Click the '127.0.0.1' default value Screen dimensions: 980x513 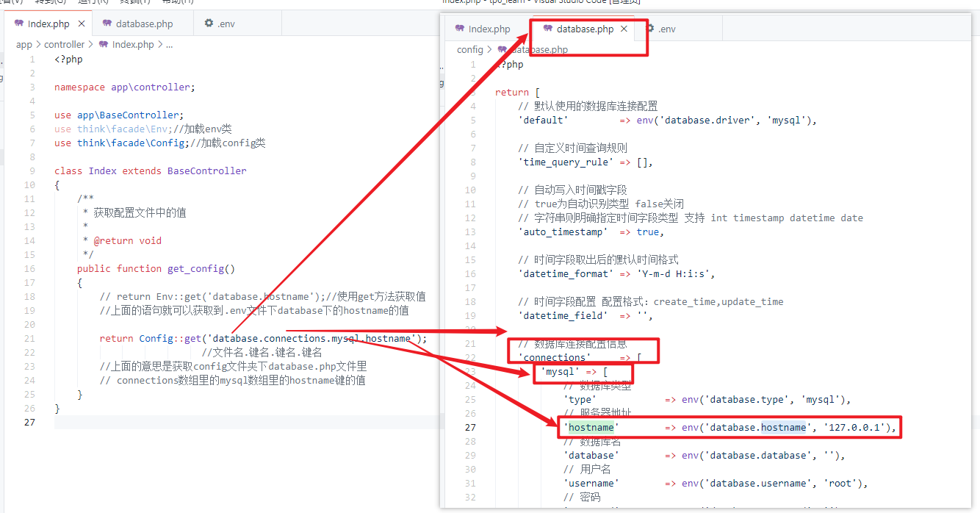[856, 427]
